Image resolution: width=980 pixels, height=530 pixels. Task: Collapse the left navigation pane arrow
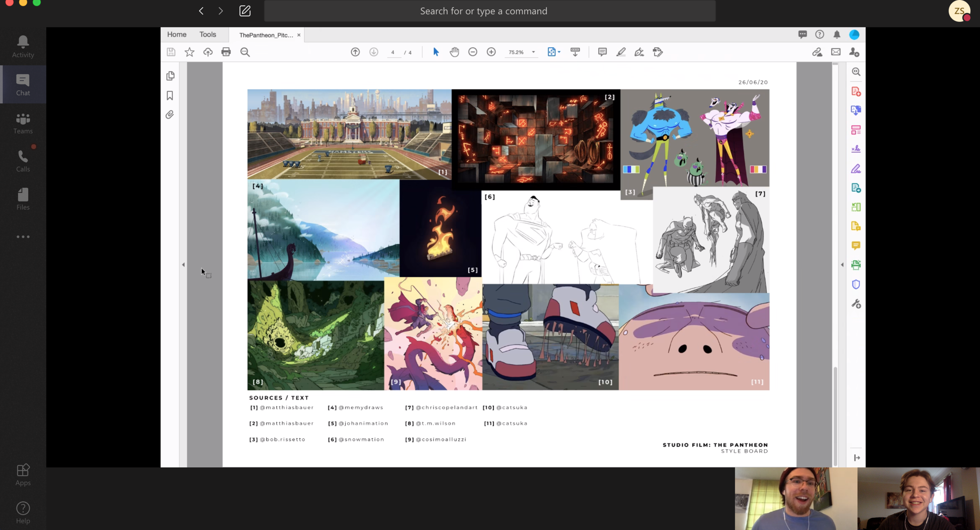(183, 265)
